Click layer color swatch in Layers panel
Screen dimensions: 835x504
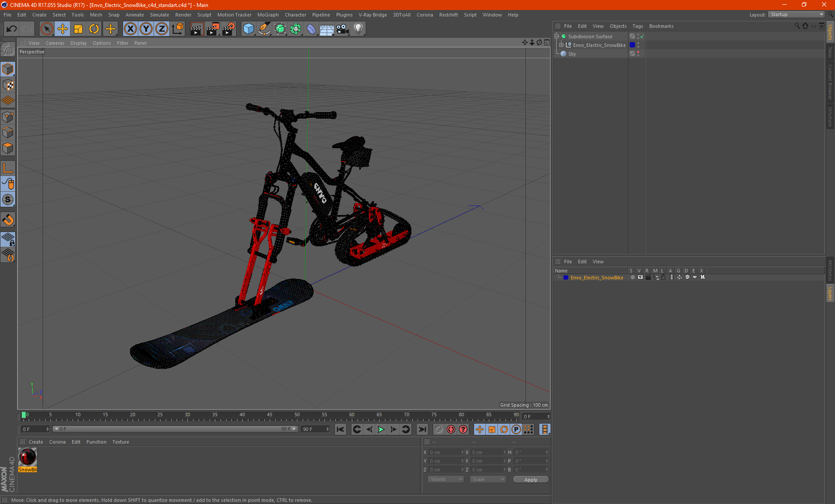coord(566,278)
